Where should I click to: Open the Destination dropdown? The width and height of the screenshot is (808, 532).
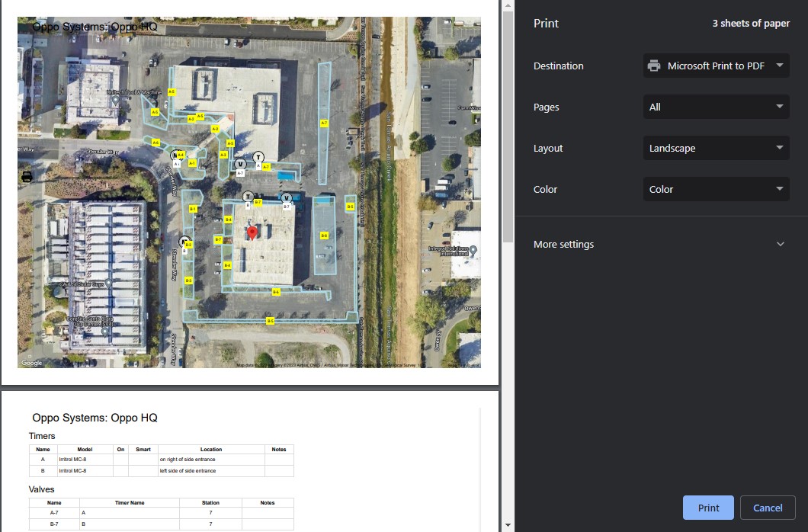715,66
